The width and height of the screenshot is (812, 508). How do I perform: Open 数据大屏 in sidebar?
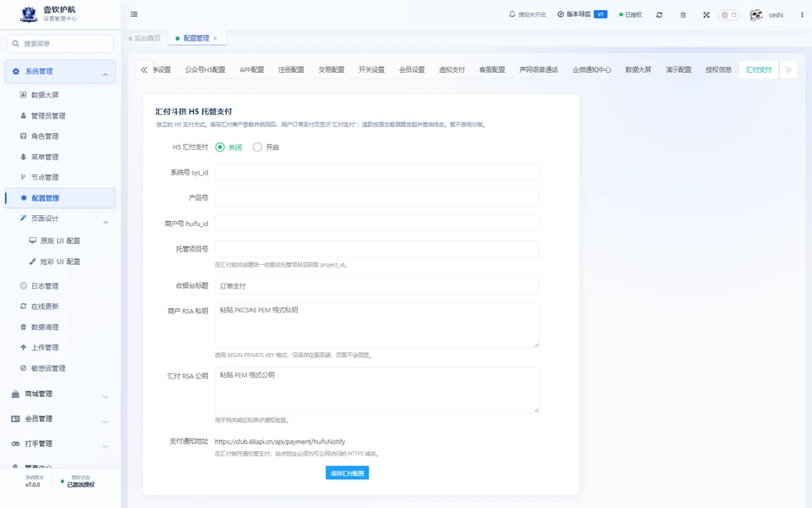(x=45, y=95)
